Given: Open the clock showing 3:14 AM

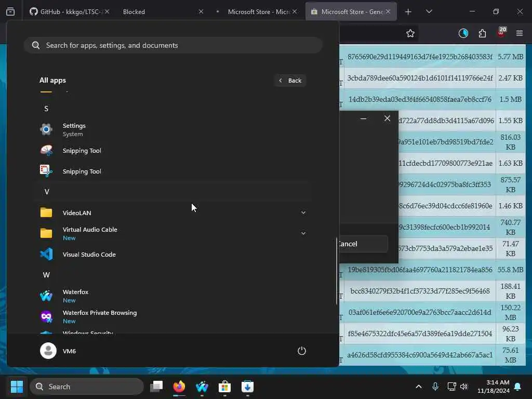Looking at the screenshot, I should click(494, 387).
